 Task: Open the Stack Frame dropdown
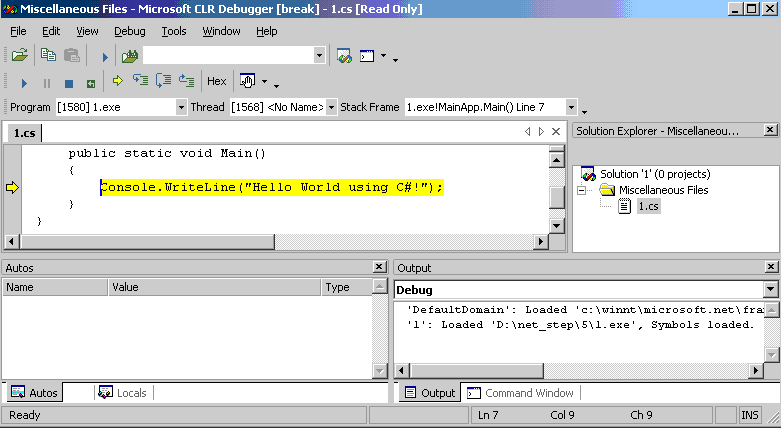(x=571, y=107)
